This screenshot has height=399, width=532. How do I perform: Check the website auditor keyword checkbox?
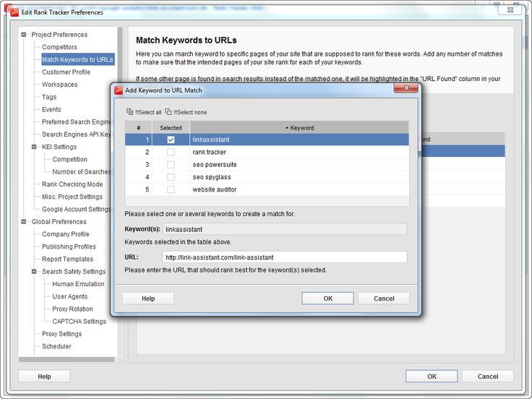[171, 189]
